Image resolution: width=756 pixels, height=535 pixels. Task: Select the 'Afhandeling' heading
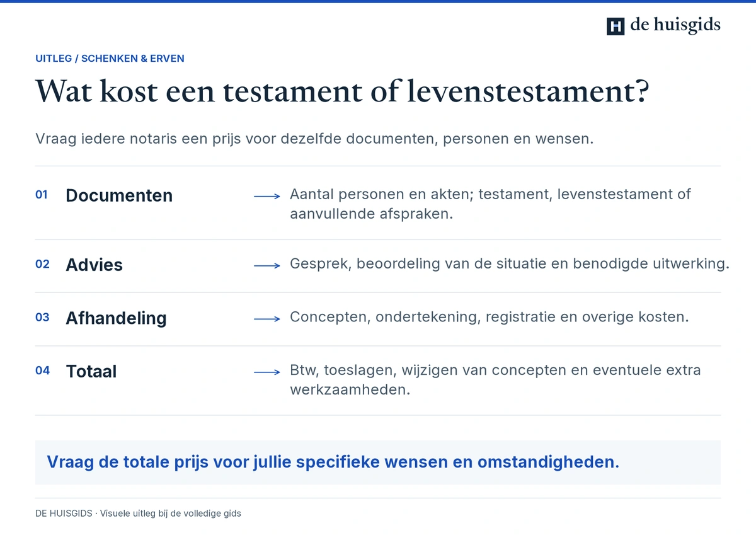click(117, 318)
